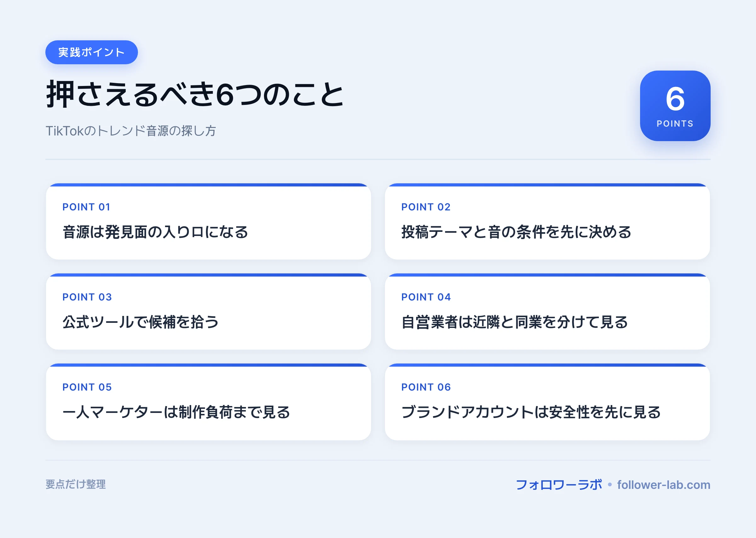
Task: Open the POINT 04 card 自営業者は近隣と同業
Action: coord(547,312)
